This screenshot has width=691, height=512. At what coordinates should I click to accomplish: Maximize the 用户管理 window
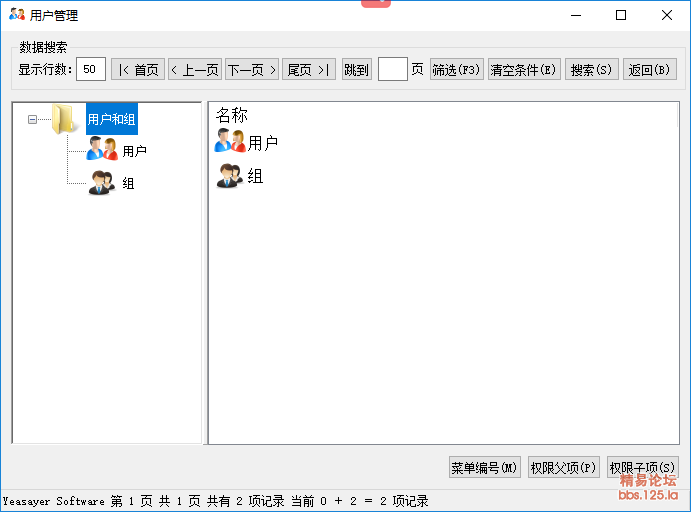[x=621, y=15]
